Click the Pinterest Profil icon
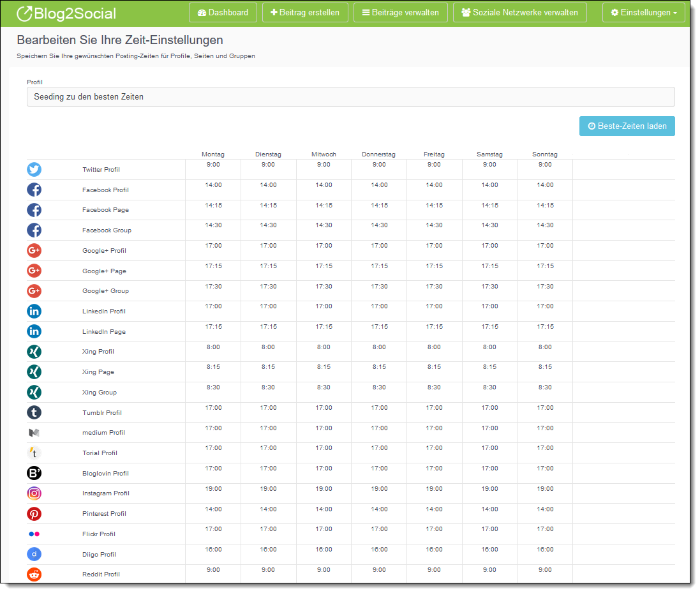Image resolution: width=700 pixels, height=593 pixels. 34,514
